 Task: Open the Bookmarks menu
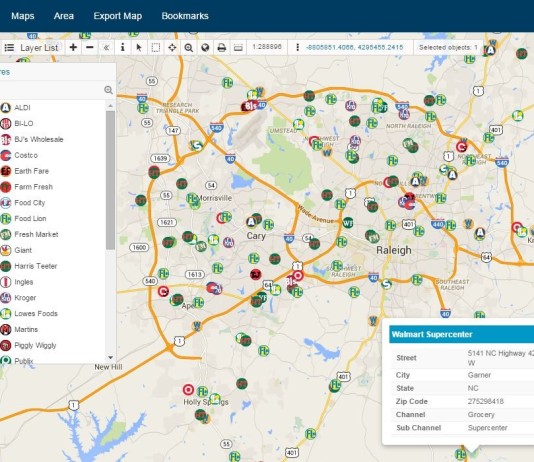coord(185,16)
